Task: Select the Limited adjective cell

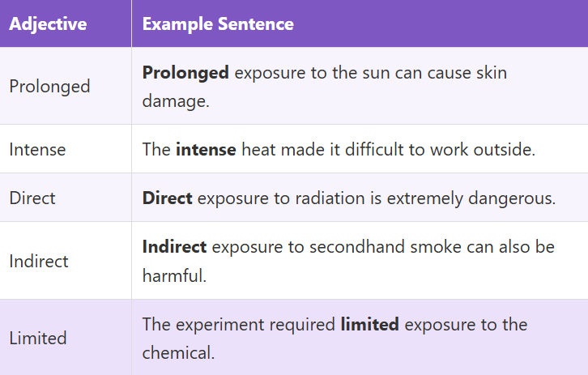Action: pyautogui.click(x=38, y=338)
